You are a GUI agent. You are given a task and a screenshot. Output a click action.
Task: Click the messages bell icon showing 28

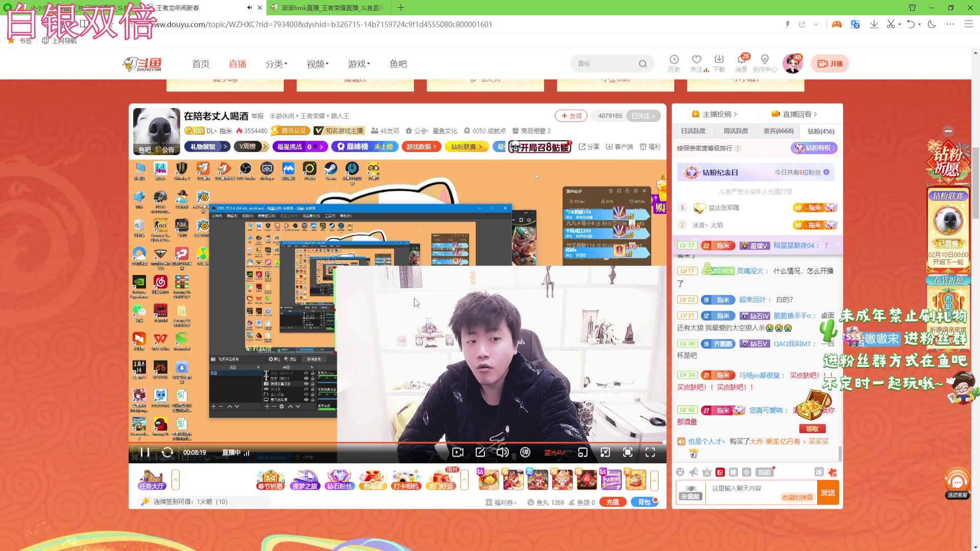pyautogui.click(x=741, y=63)
